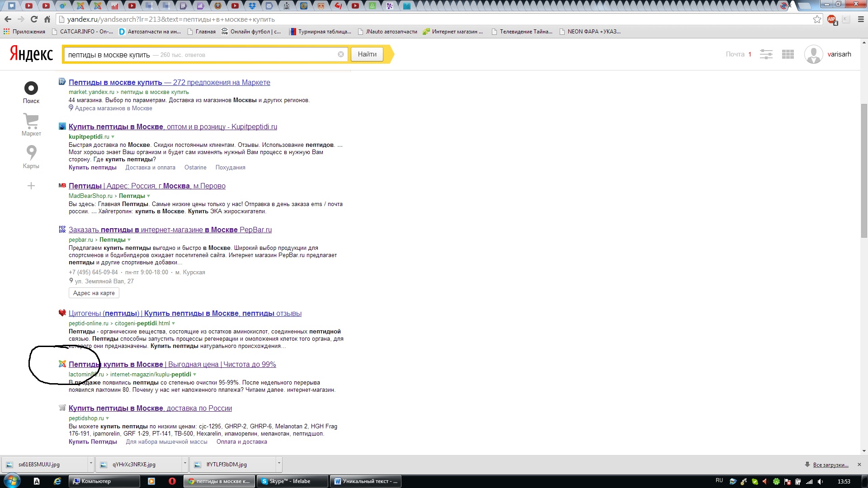Open the volume speaker icon in the system tray
The image size is (868, 488).
[x=820, y=481]
